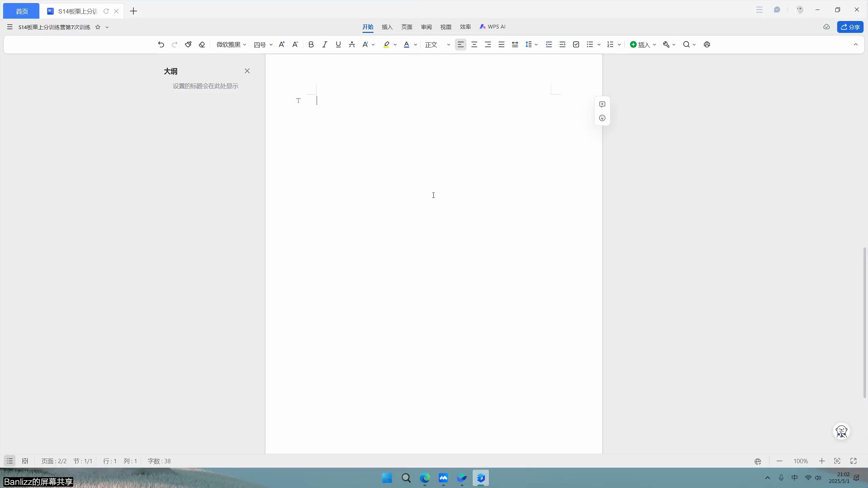Insert a checkbox to-do item

pyautogui.click(x=576, y=44)
